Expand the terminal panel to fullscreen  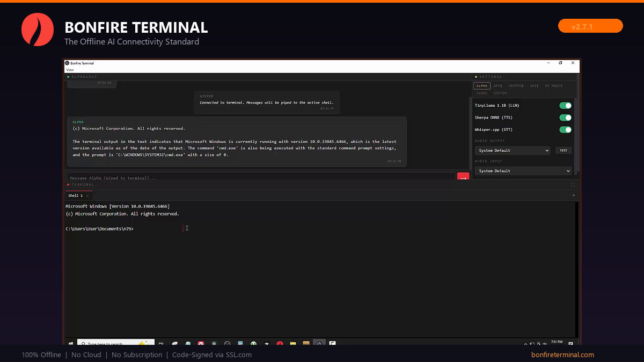(x=573, y=184)
